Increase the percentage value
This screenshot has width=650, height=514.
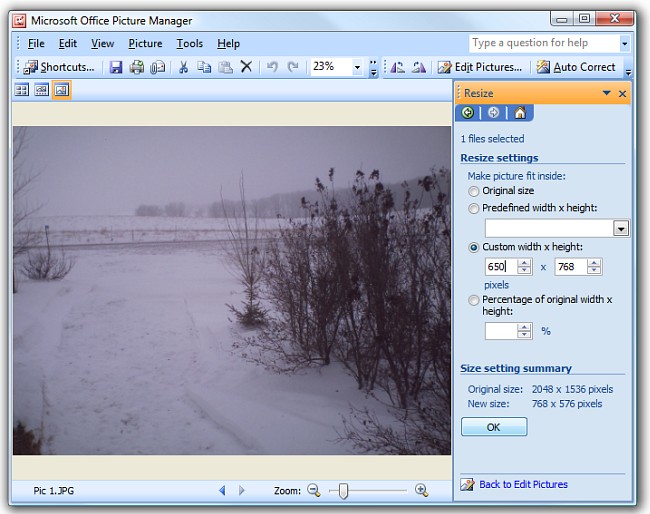pyautogui.click(x=525, y=327)
